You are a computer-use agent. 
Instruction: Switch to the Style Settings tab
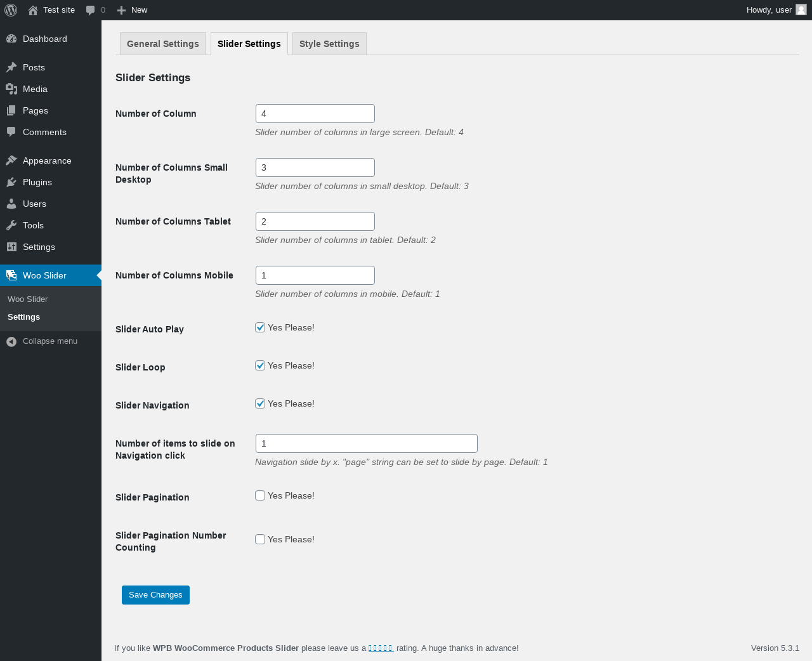pyautogui.click(x=329, y=44)
